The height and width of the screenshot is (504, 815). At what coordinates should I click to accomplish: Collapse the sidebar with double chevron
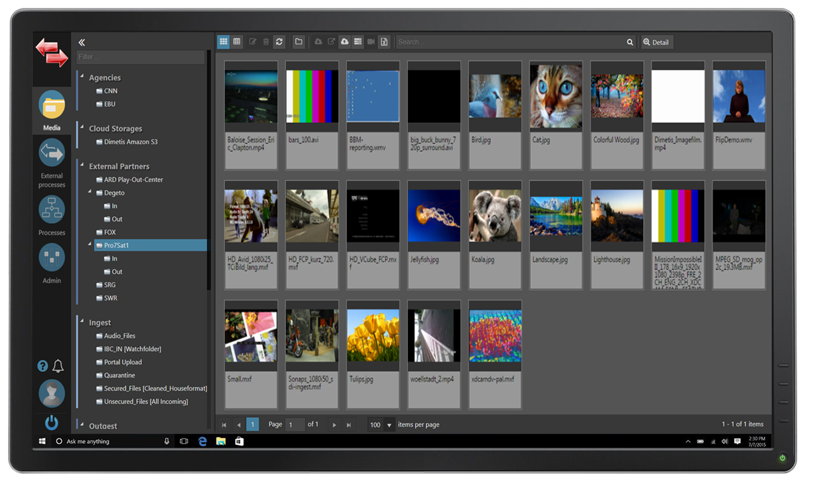pos(82,42)
